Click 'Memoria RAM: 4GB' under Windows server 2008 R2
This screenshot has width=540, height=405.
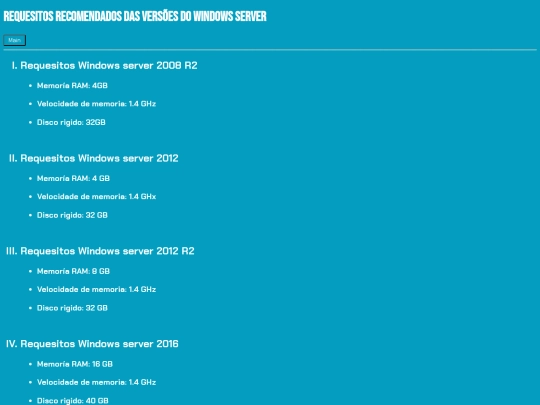[x=72, y=85]
